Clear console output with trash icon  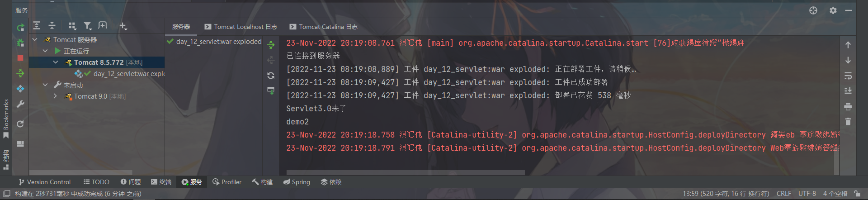(x=848, y=122)
